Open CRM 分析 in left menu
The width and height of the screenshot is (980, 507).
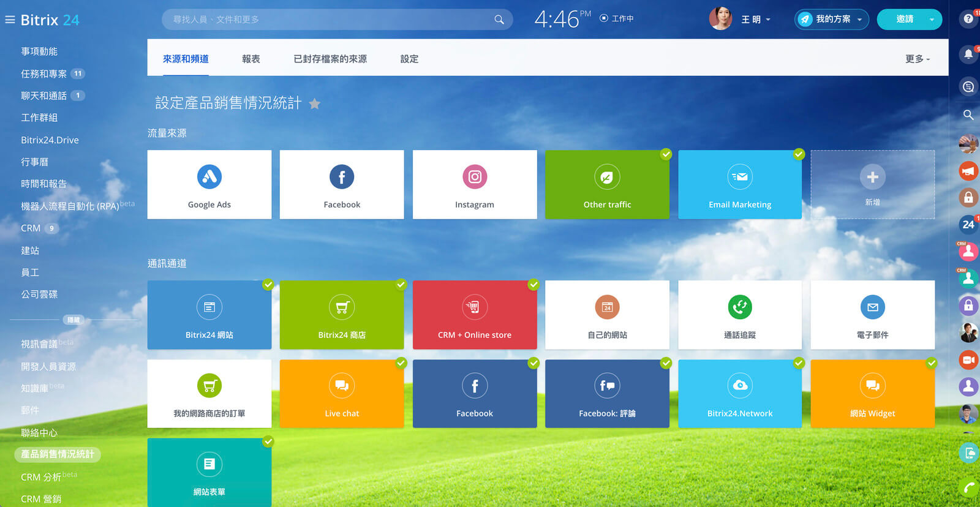pyautogui.click(x=40, y=477)
